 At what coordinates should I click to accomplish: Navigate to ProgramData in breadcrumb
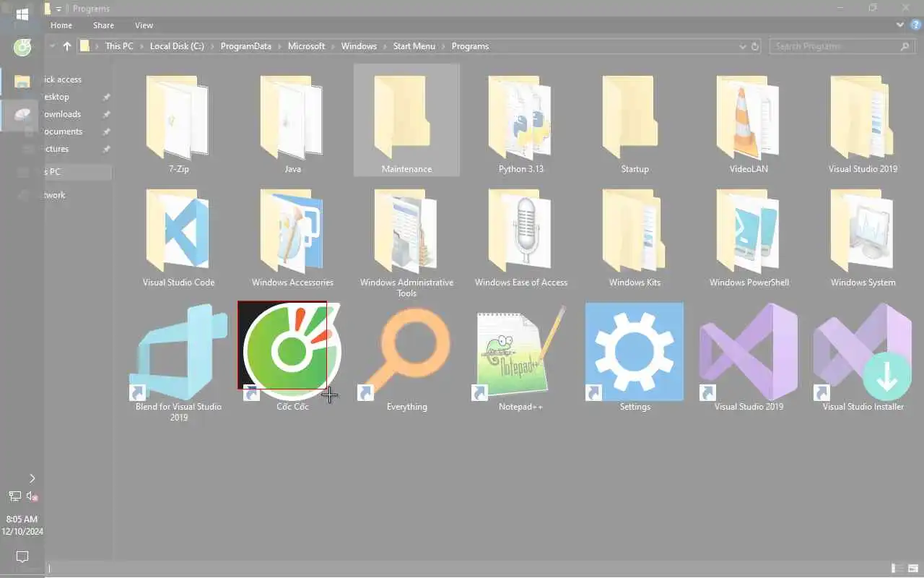click(245, 46)
